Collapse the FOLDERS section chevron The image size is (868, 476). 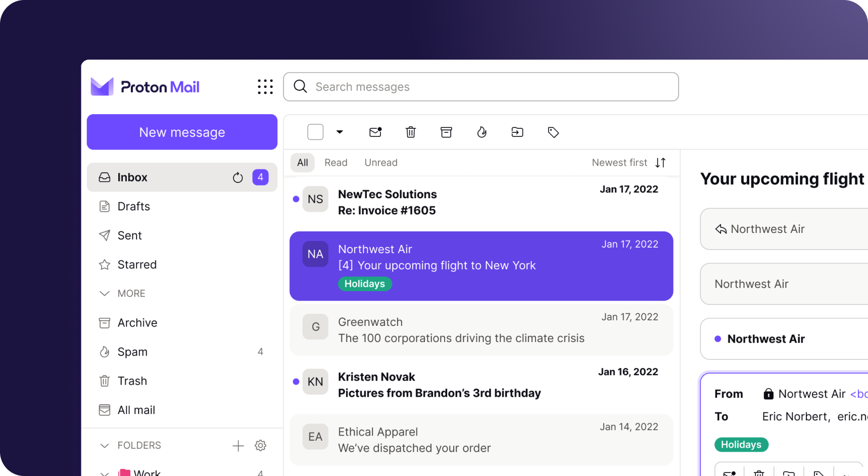click(105, 445)
